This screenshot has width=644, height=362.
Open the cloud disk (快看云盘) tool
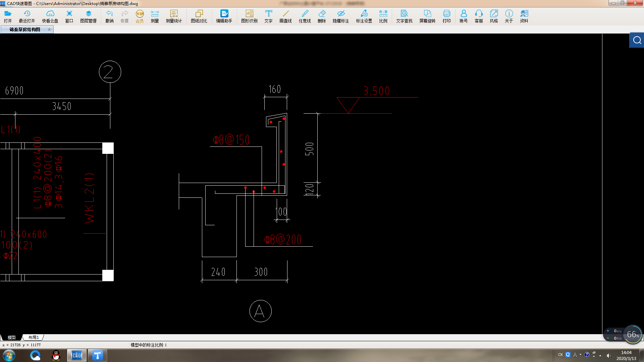point(50,16)
